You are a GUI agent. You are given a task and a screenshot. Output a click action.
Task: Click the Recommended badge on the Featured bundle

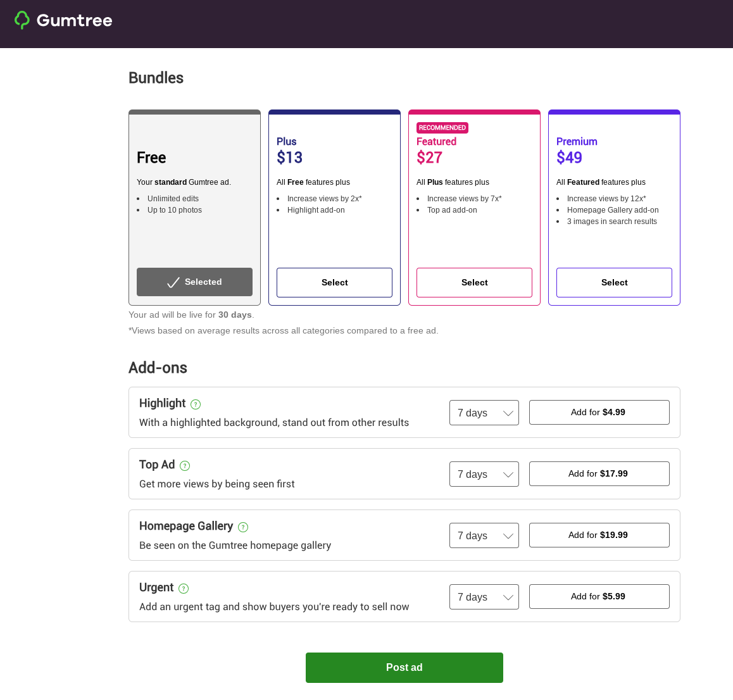coord(442,128)
